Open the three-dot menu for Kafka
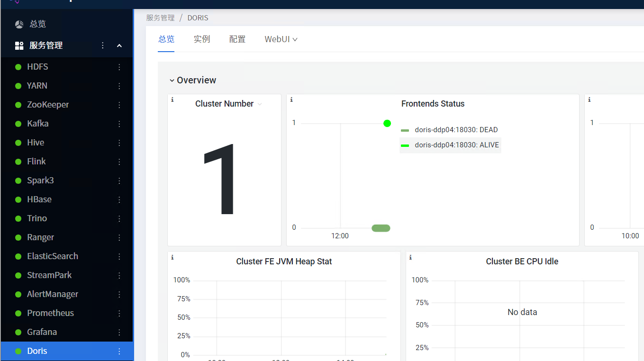 click(119, 124)
